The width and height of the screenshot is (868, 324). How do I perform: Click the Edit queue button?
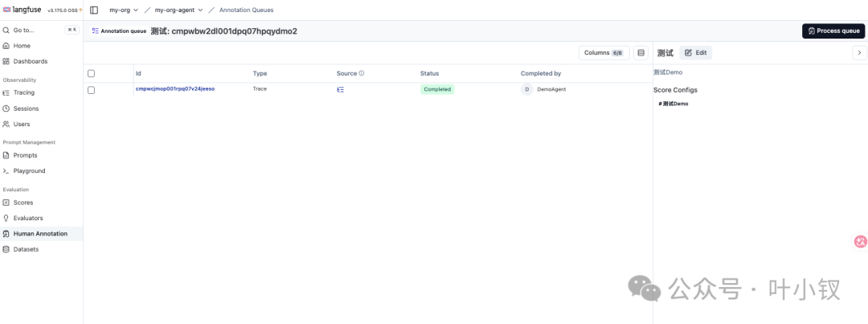(696, 52)
